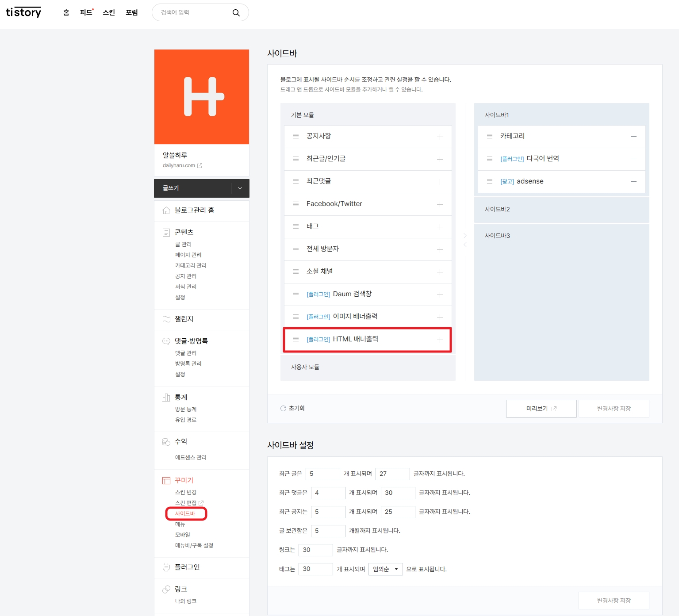679x616 pixels.
Task: Open 카테고리 관리 under 콘텐츠
Action: coord(191,266)
